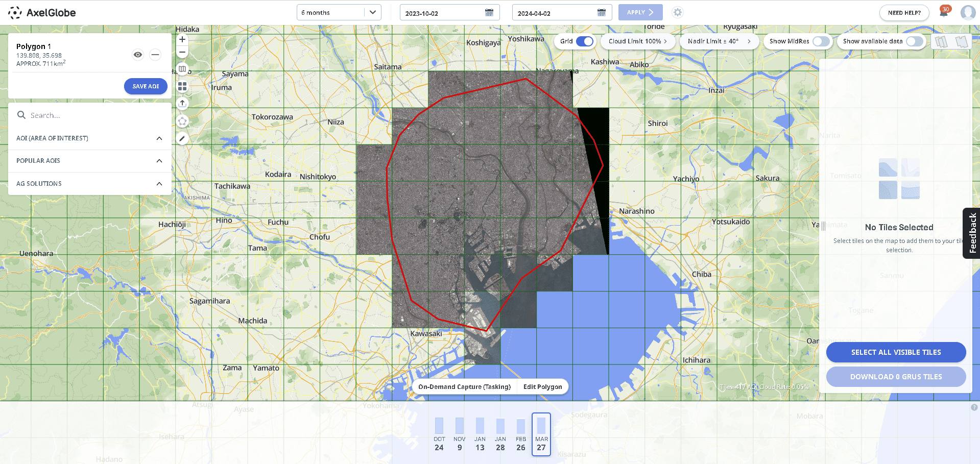Screen dimensions: 980x464
Task: Remove Polygon 1 with the minus icon
Action: pos(155,55)
